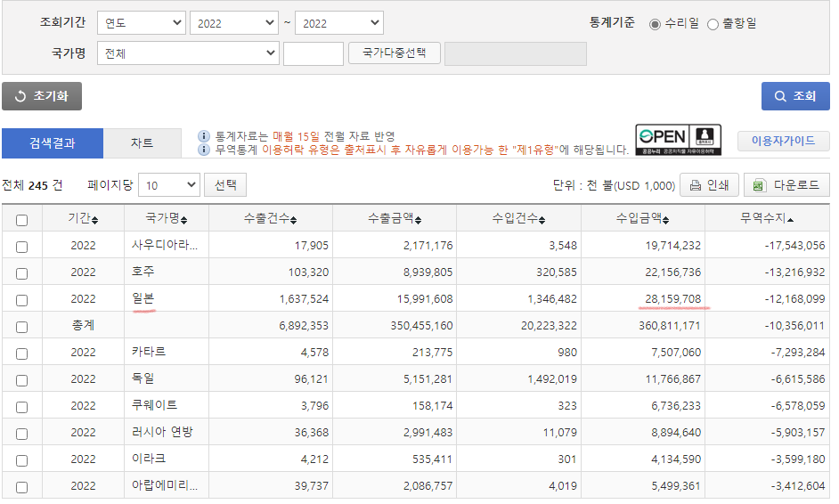Check the select-all checkbox in table header
Screen dimensions: 839x504
click(21, 220)
